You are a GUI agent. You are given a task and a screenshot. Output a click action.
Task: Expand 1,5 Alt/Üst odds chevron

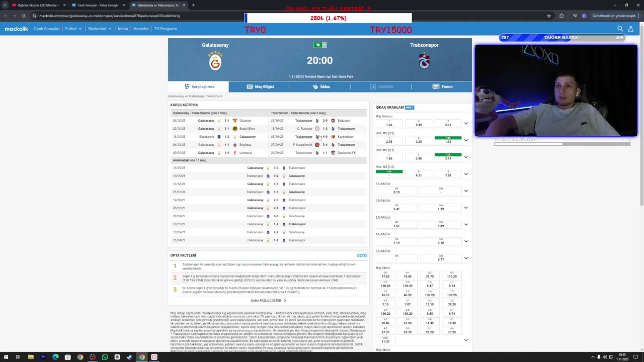466,191
